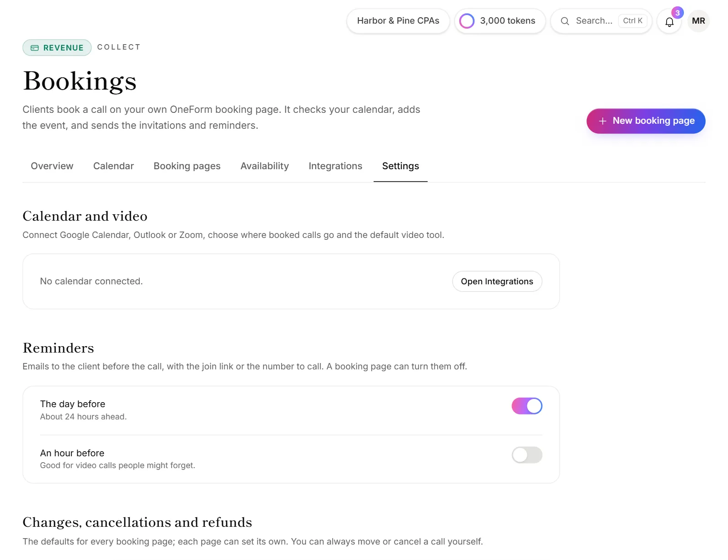Click the Ctrl K shortcut hint
Viewport: 728px width, 560px height.
pos(632,21)
